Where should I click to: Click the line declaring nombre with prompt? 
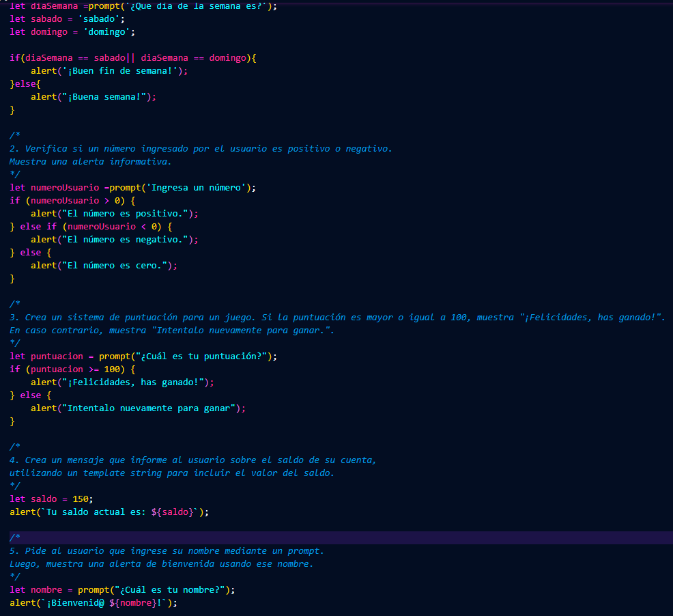(x=122, y=590)
